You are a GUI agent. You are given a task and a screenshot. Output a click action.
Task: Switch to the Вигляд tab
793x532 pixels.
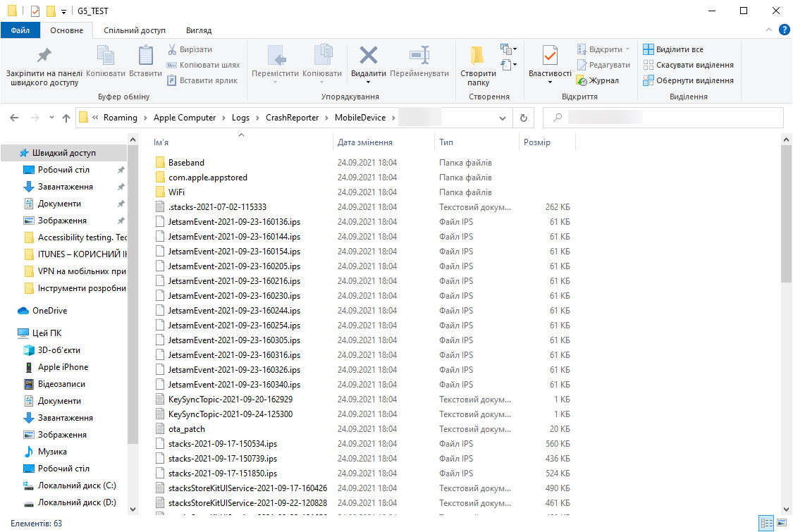tap(199, 30)
